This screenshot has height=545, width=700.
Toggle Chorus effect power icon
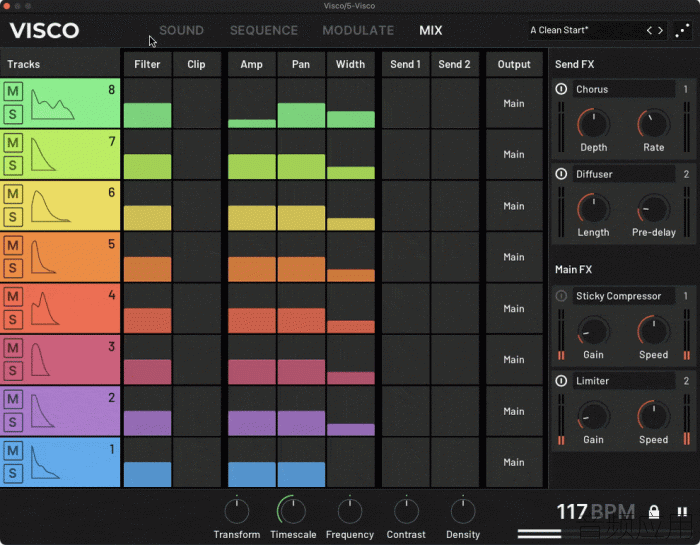pyautogui.click(x=561, y=89)
